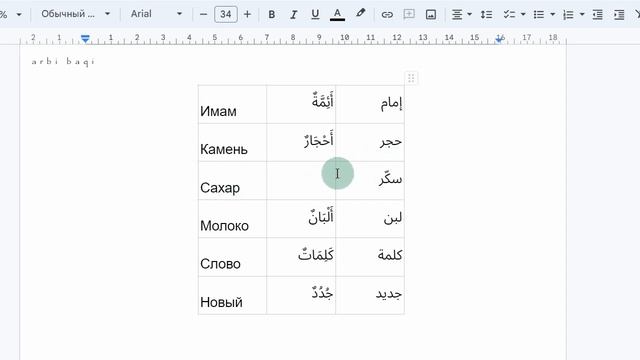This screenshot has height=360, width=640.
Task: Click the table cell containing Сахар
Action: 232,180
